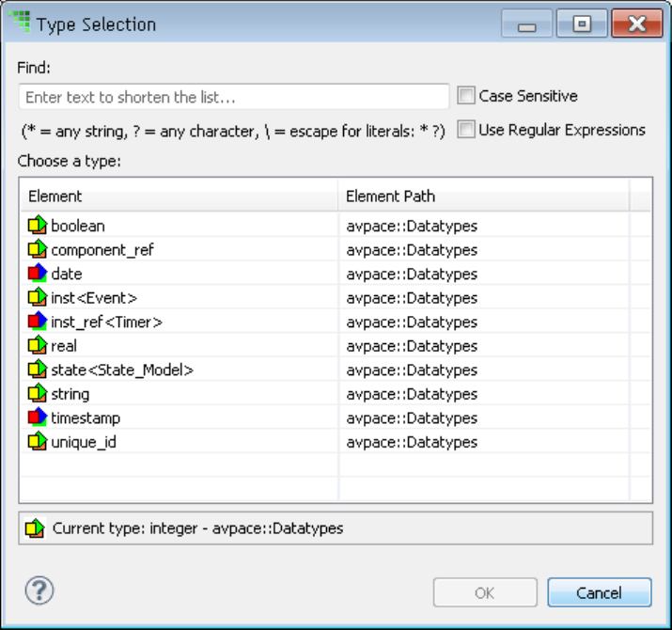This screenshot has height=630, width=672.
Task: Maximize the Type Selection dialog
Action: [x=582, y=25]
